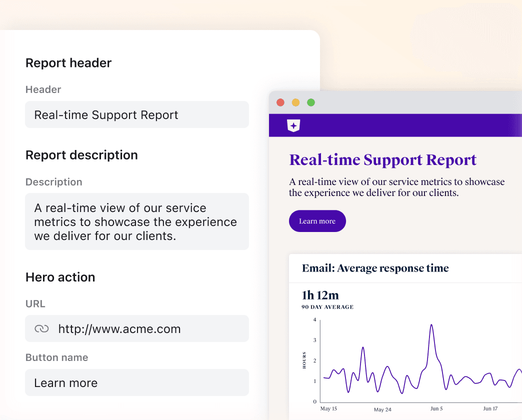This screenshot has height=420, width=522.
Task: Select the Report description section heading
Action: pos(81,155)
